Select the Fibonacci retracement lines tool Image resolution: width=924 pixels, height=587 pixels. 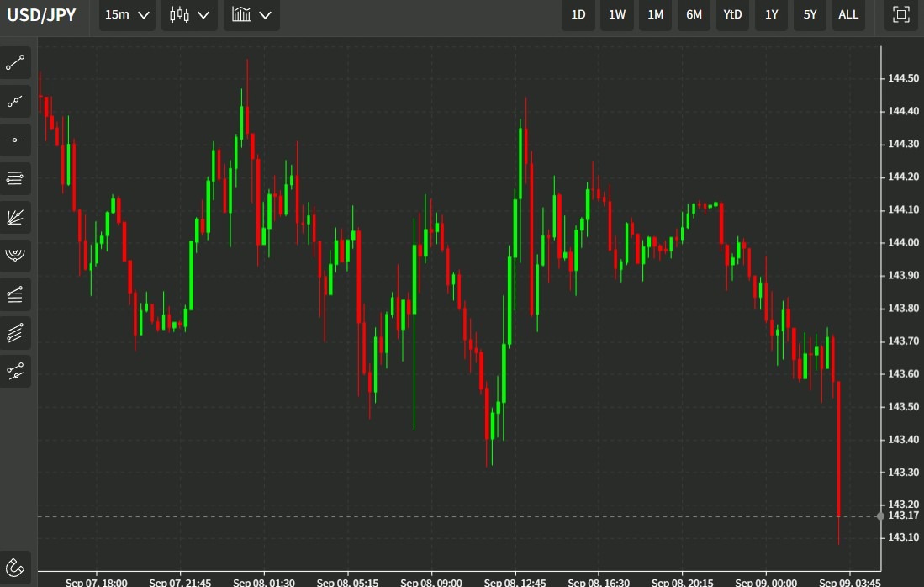click(16, 178)
